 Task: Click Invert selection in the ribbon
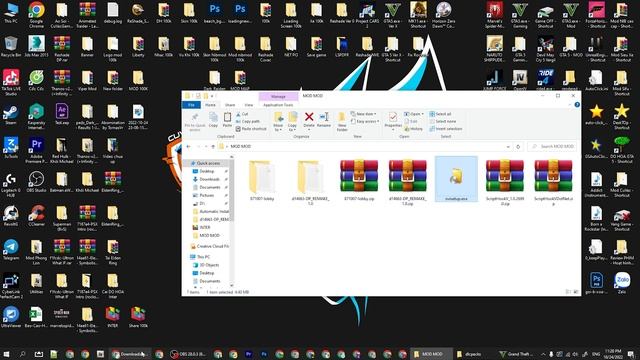pos(446,129)
